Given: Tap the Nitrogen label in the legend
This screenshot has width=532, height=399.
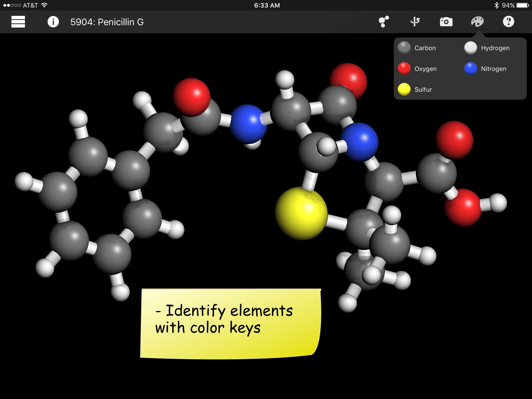Looking at the screenshot, I should (494, 69).
